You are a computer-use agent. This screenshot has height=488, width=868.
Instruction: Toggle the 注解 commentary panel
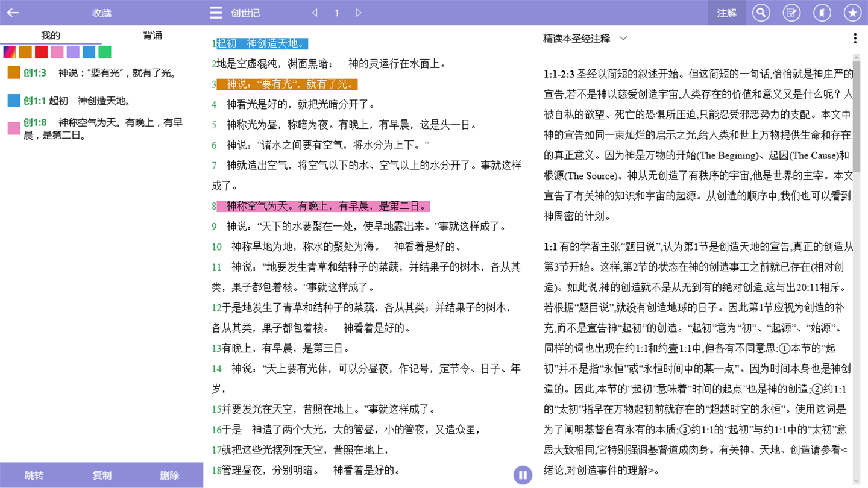726,13
